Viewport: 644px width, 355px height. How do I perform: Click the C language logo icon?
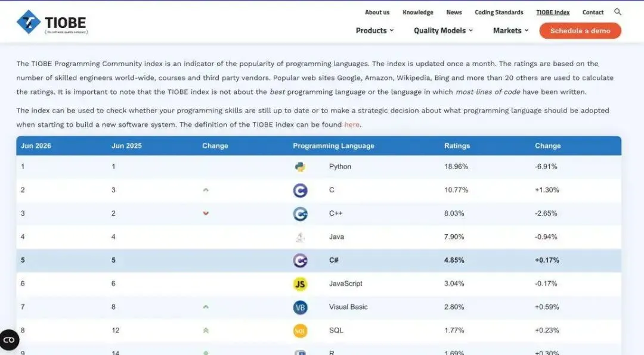(300, 190)
